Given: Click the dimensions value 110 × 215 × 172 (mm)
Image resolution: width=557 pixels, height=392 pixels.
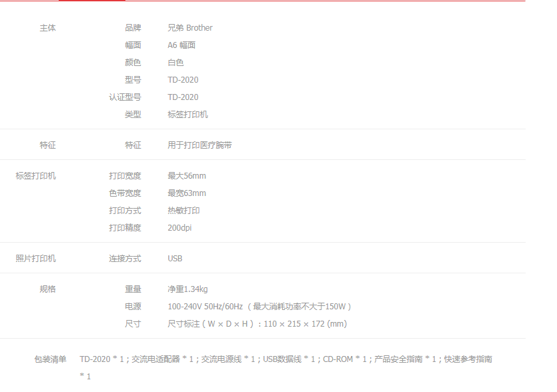Looking at the screenshot, I should click(x=306, y=324).
